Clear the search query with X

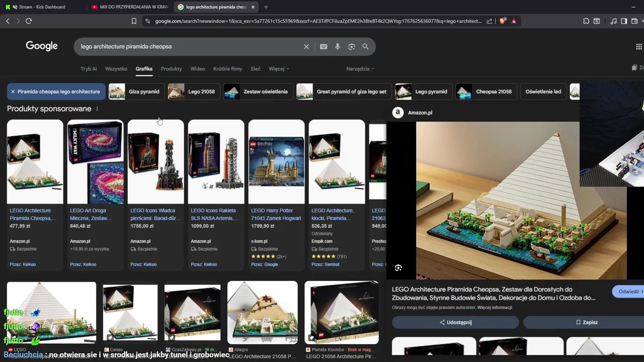tap(306, 47)
